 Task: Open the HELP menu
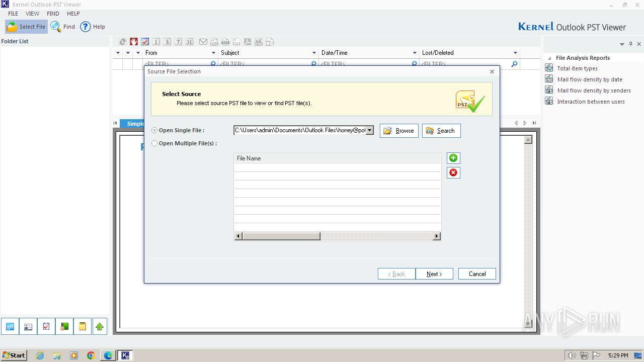tap(73, 14)
